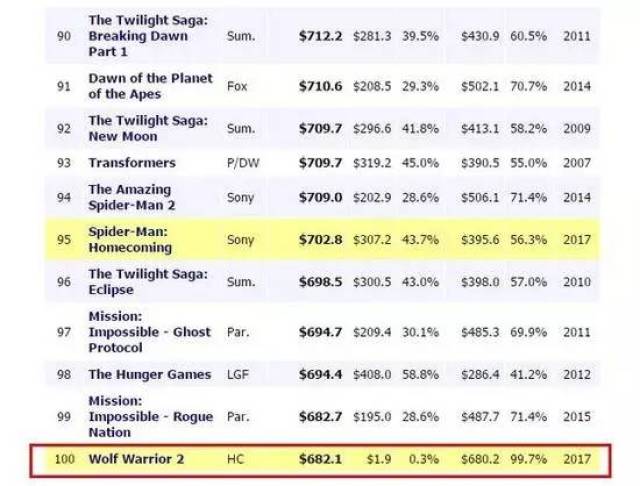640x486 pixels.
Task: Click the Par. studio in Rogue Nation row
Action: tap(238, 416)
